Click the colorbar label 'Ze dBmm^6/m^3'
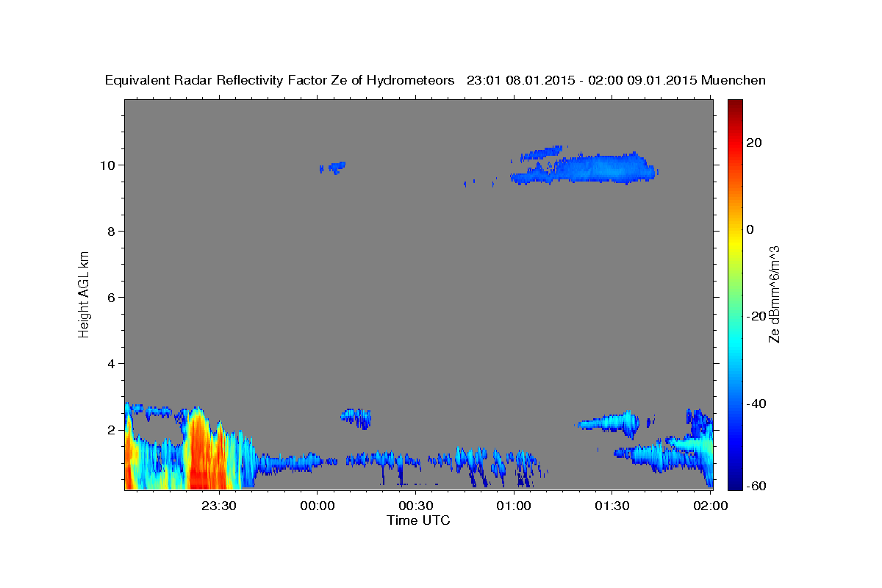This screenshot has height=588, width=882. point(774,293)
